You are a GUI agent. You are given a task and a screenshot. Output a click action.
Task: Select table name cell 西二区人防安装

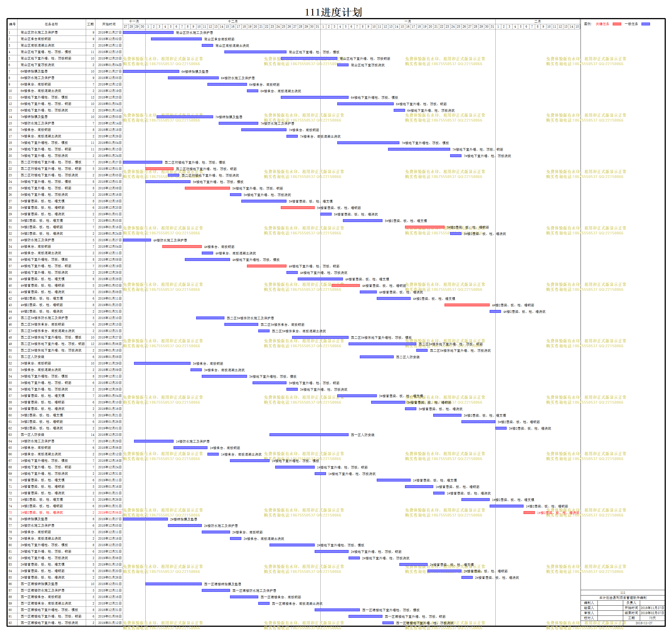click(51, 357)
